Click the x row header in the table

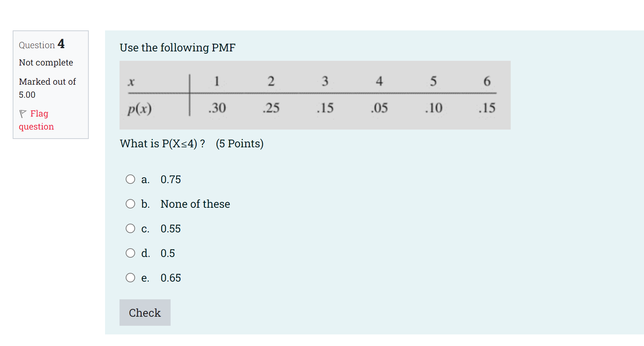[131, 81]
